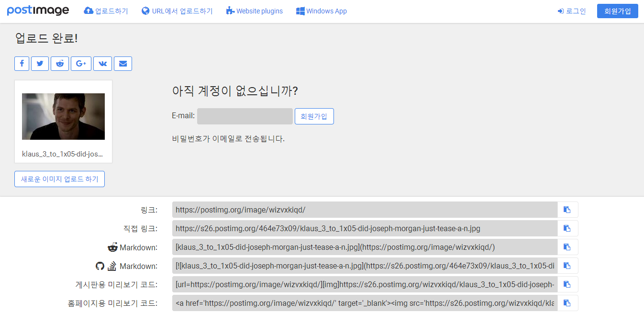Click the GitHub icon beside Markdown label
Screen dimensions: 644x313
[x=100, y=266]
